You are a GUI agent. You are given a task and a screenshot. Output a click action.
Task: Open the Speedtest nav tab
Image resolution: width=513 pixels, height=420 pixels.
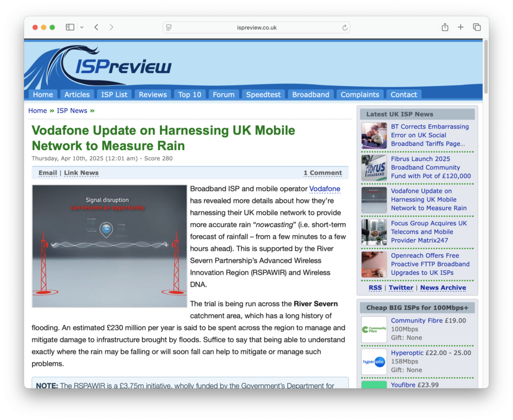pos(264,95)
